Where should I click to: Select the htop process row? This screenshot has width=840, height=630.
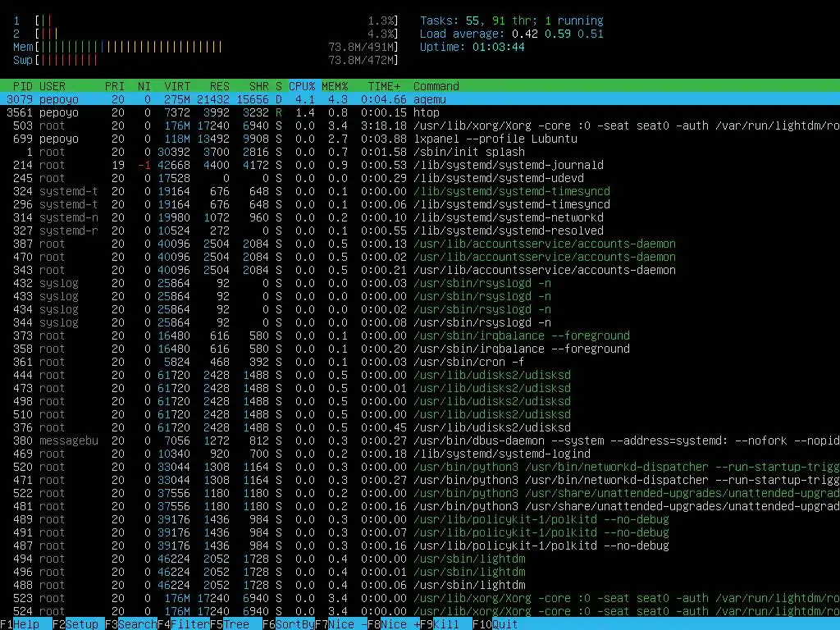420,112
